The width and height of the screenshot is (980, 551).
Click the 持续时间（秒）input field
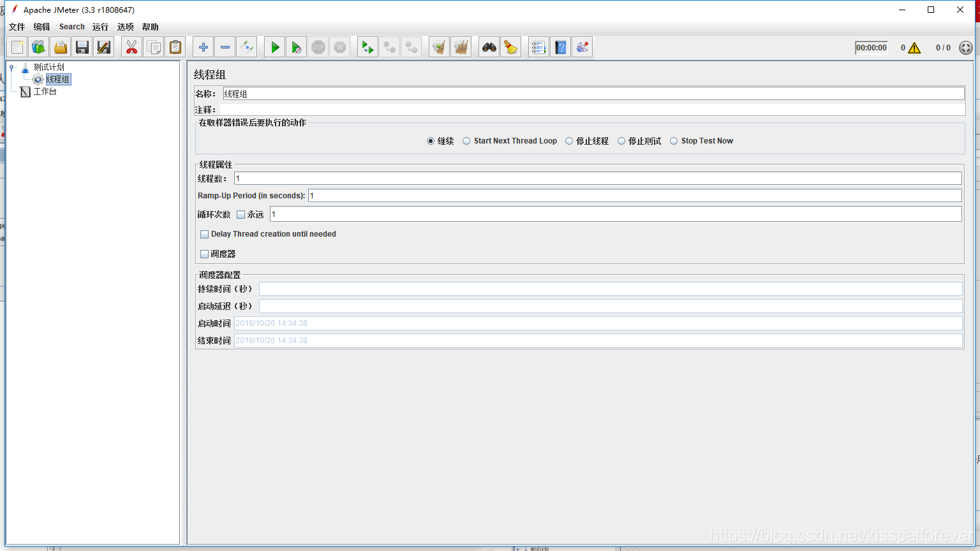tap(611, 289)
